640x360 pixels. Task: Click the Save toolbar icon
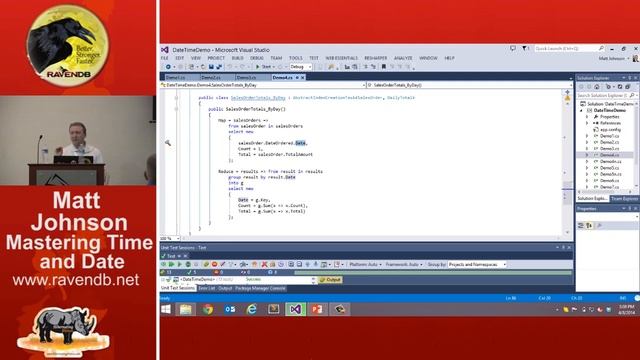(211, 67)
